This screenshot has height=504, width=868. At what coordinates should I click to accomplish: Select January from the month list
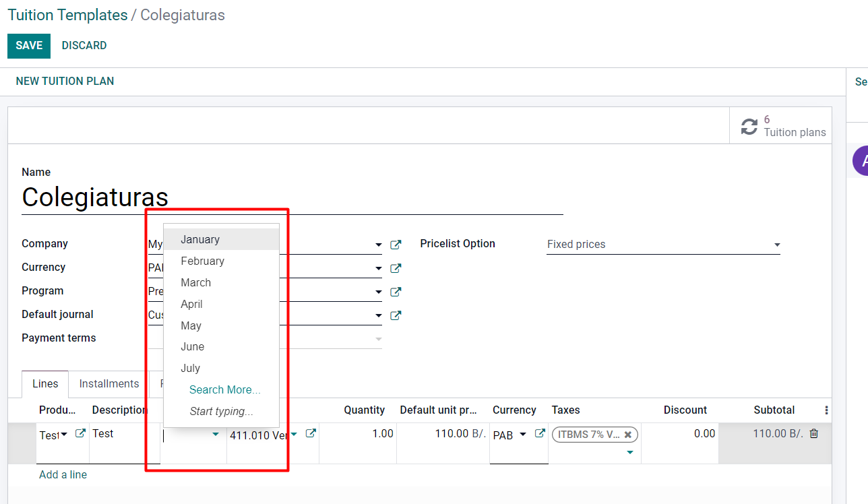200,239
